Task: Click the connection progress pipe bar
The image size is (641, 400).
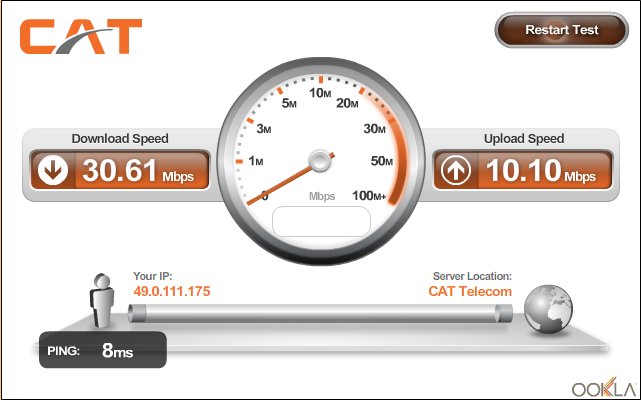Action: click(x=320, y=313)
